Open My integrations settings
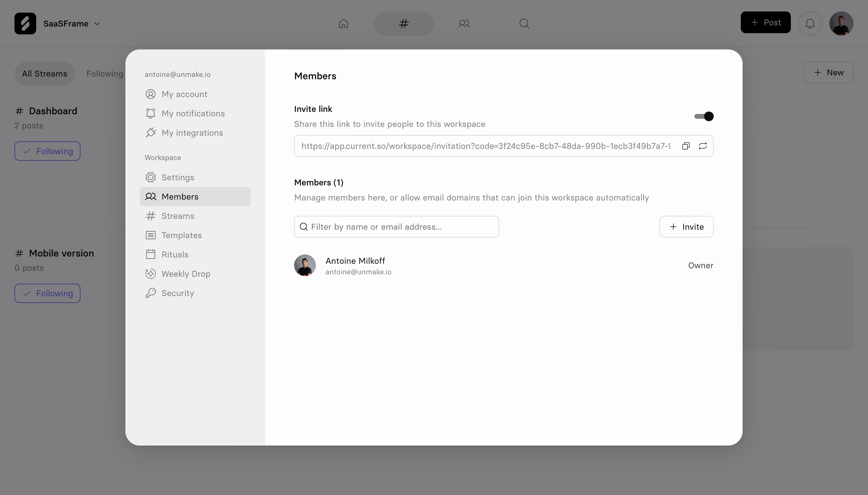 [x=195, y=133]
